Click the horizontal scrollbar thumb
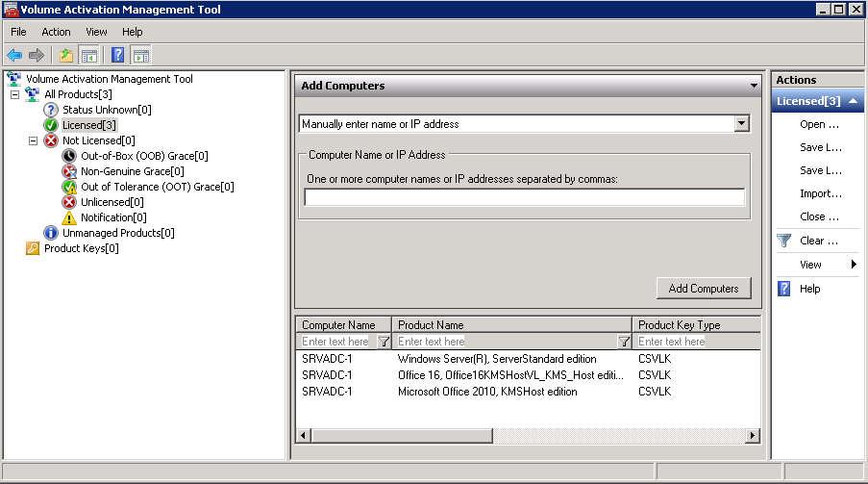 pos(403,436)
